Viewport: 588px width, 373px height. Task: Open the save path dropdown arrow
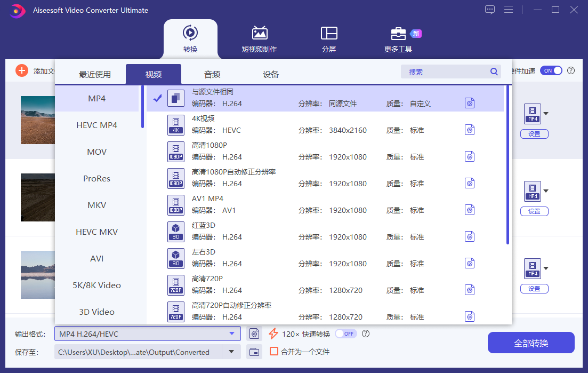pos(231,352)
